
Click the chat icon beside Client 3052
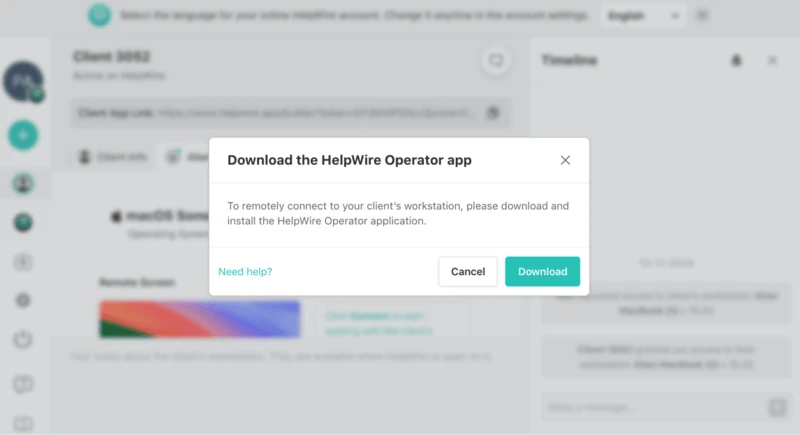pos(495,61)
